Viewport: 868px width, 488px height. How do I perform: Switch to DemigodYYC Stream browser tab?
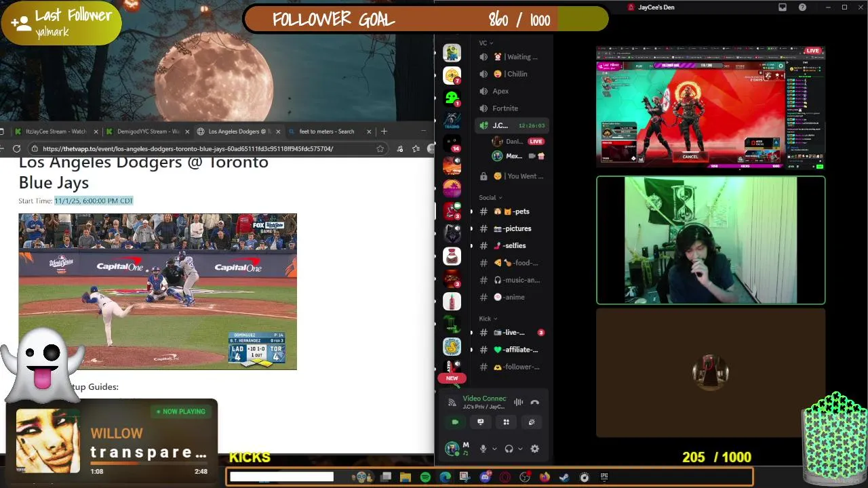point(147,131)
